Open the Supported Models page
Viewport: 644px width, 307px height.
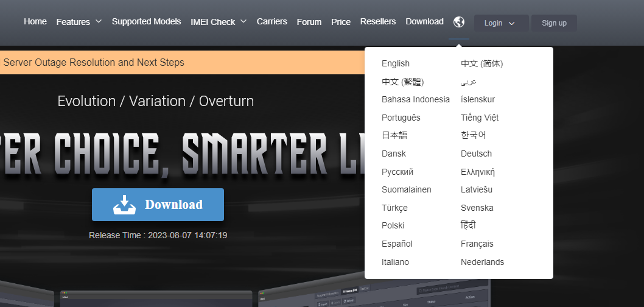click(146, 21)
